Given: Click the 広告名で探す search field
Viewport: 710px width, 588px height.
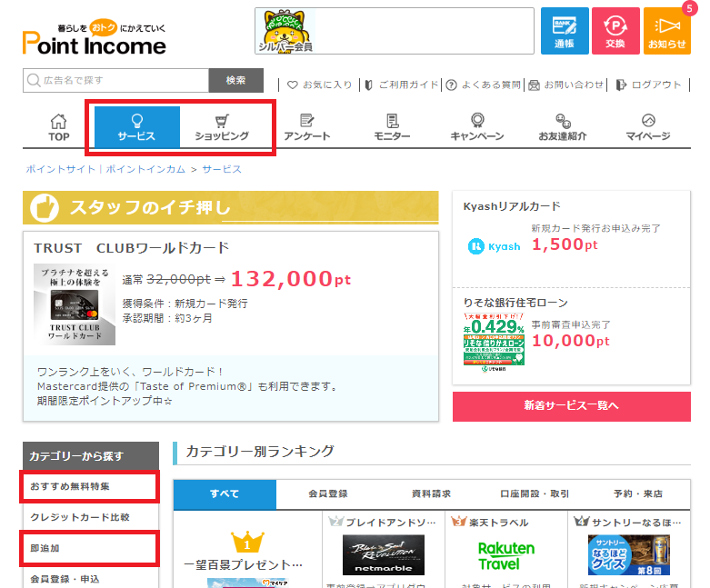Looking at the screenshot, I should (116, 81).
